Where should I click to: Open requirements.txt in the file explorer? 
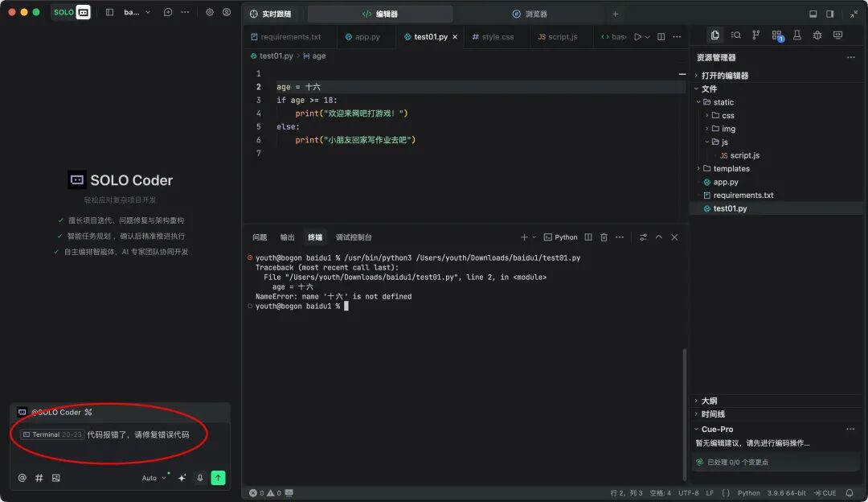click(743, 195)
